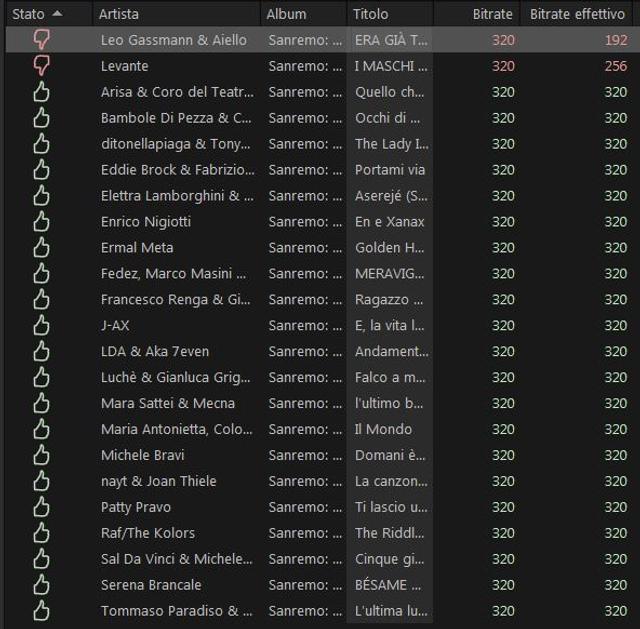Click the title 'Domani è...'
Viewport: 640px width, 629px height.
(x=390, y=455)
